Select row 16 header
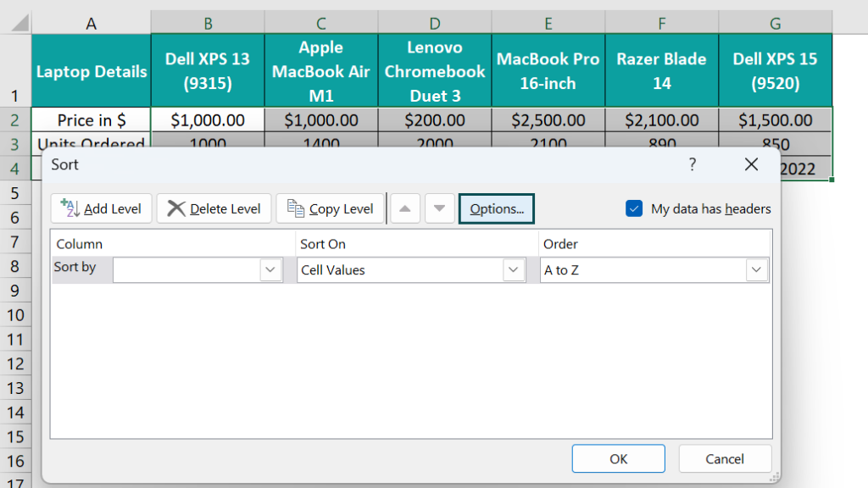The image size is (868, 488). click(15, 461)
